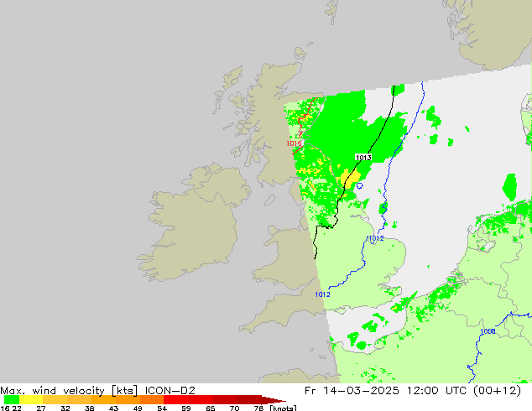Viewport: 532px width, 411px height.
Task: Click the legend value 54
Action: click(x=162, y=408)
